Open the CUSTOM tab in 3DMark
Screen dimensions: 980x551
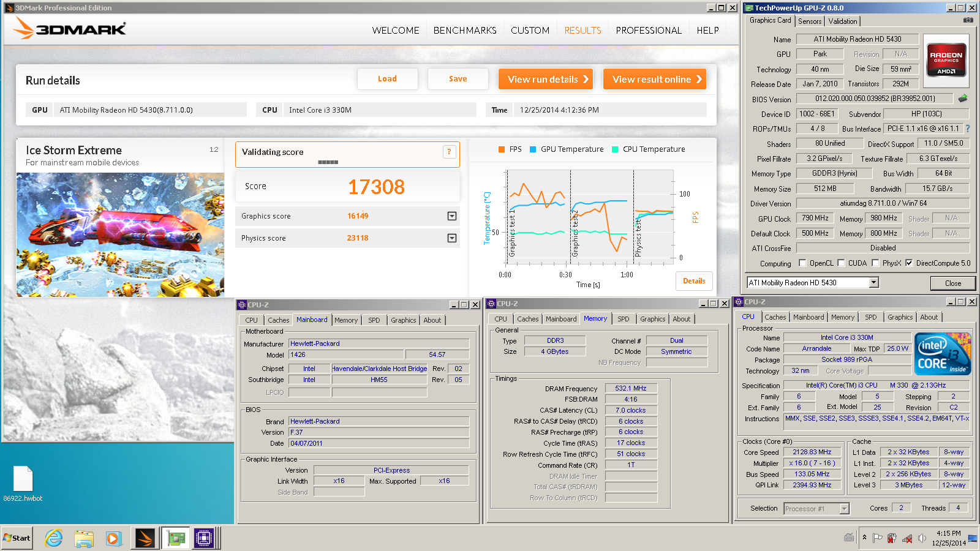(x=530, y=30)
